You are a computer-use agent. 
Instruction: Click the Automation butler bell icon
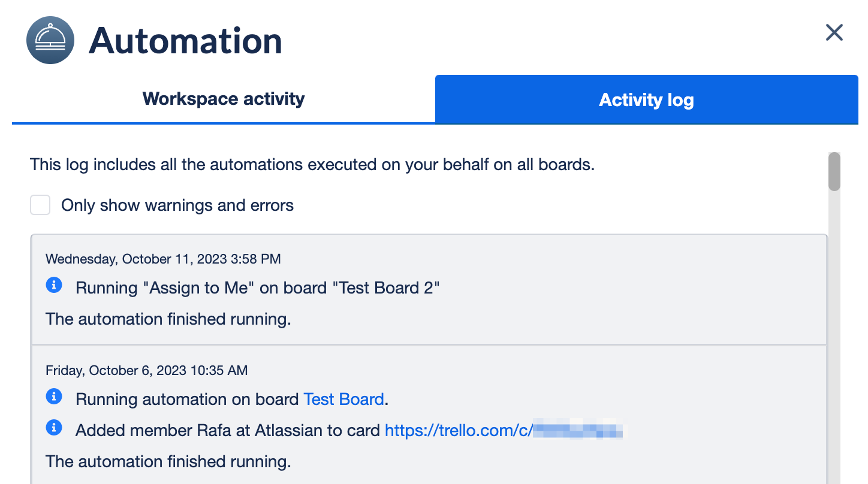(50, 40)
